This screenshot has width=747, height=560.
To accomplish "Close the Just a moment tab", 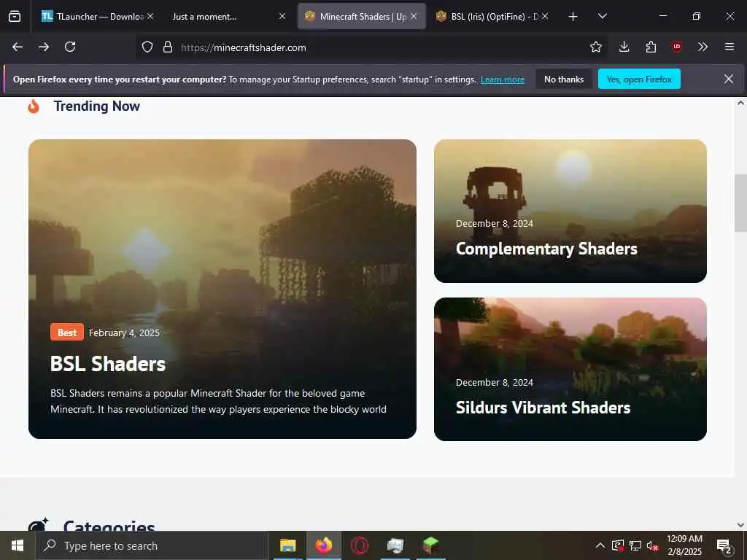I will [282, 16].
